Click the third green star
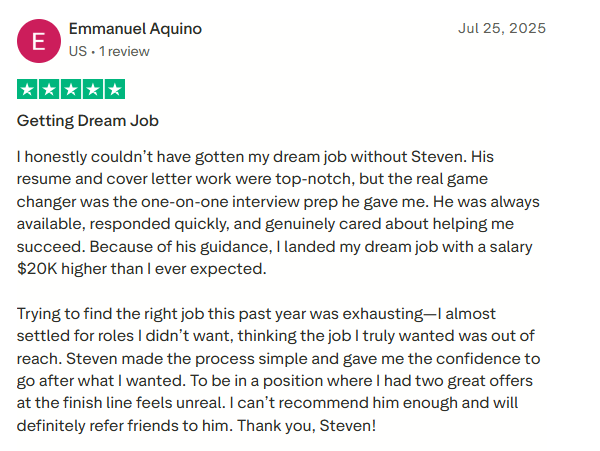This screenshot has width=600, height=451. tap(72, 89)
